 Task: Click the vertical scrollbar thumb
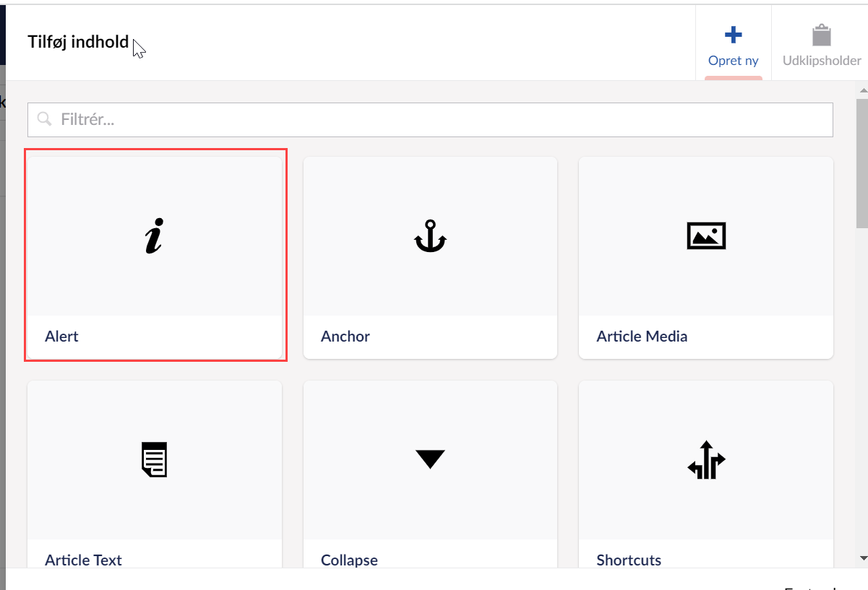coord(861,162)
